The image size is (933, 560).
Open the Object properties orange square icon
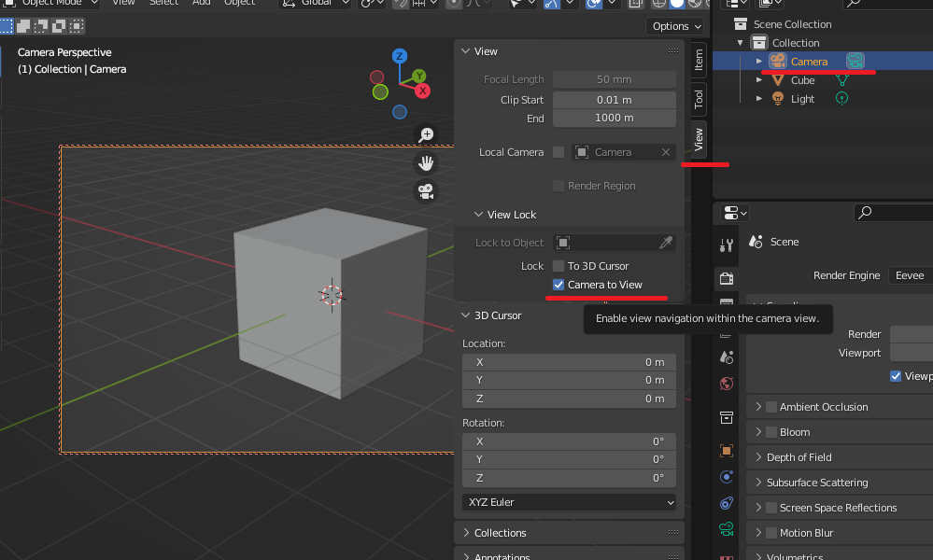tap(727, 451)
